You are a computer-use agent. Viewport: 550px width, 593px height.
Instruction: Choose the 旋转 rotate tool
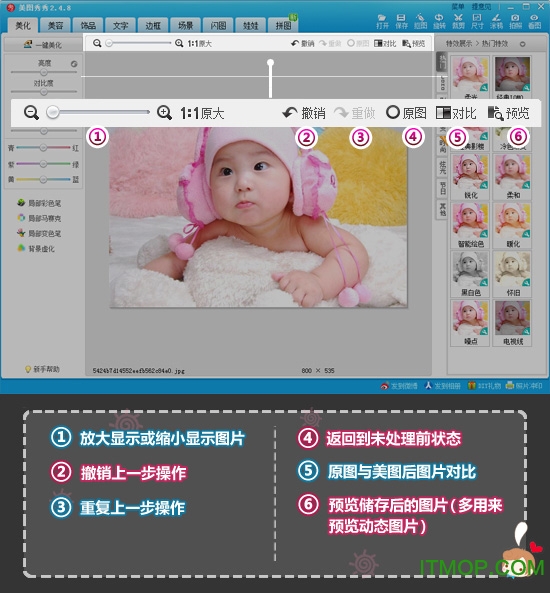439,21
